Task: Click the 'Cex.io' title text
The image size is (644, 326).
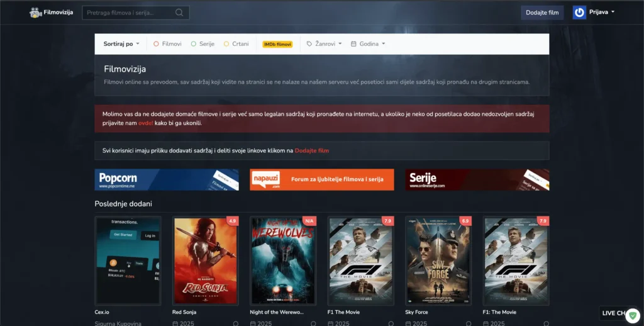Action: [102, 312]
